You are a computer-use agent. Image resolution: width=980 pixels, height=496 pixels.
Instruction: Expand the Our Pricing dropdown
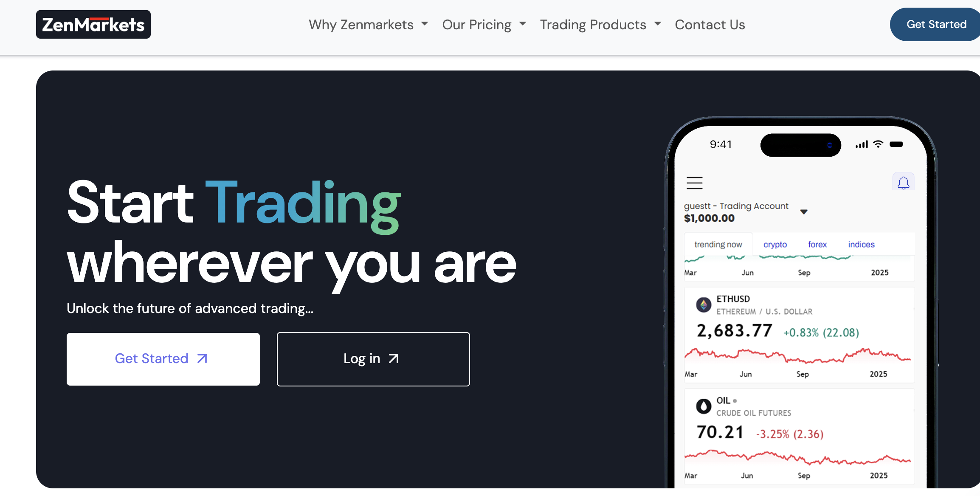point(484,25)
